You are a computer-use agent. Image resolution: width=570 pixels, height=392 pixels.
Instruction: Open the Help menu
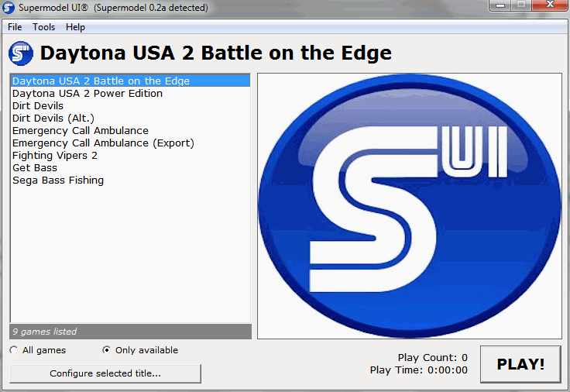[75, 27]
